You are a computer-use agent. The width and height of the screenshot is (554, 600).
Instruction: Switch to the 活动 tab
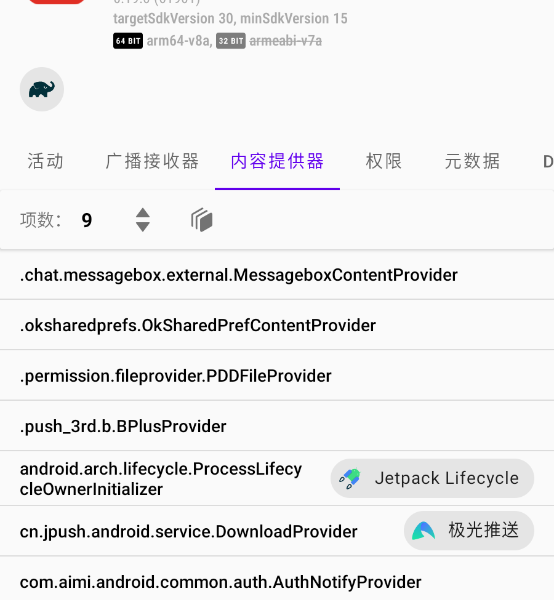coord(45,161)
